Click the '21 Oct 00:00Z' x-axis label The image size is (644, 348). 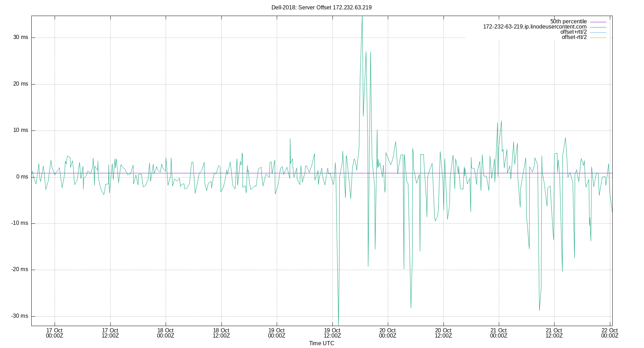pos(499,333)
